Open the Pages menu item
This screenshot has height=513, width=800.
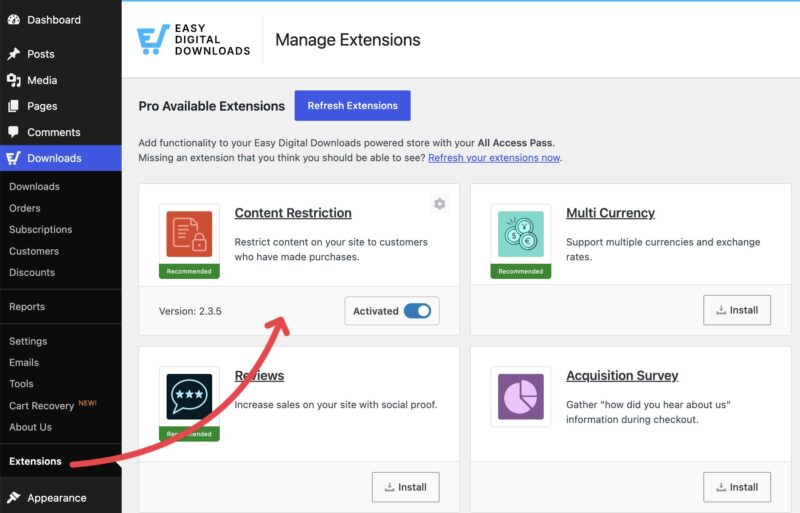click(x=42, y=106)
